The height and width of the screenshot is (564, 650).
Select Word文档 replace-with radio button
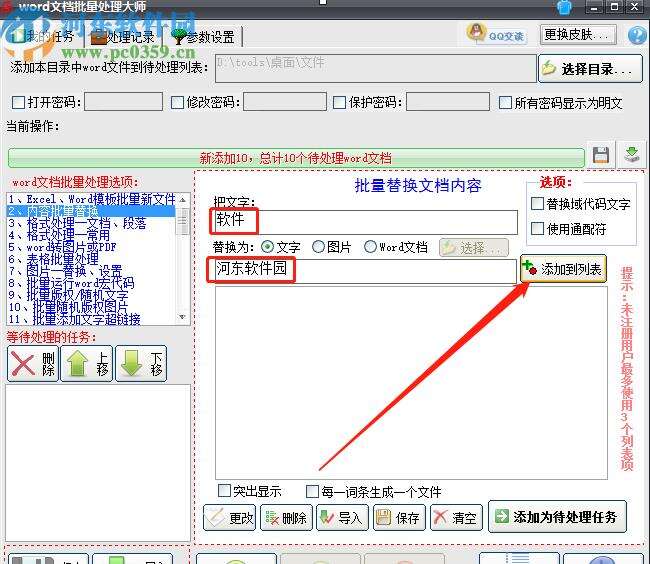(370, 247)
